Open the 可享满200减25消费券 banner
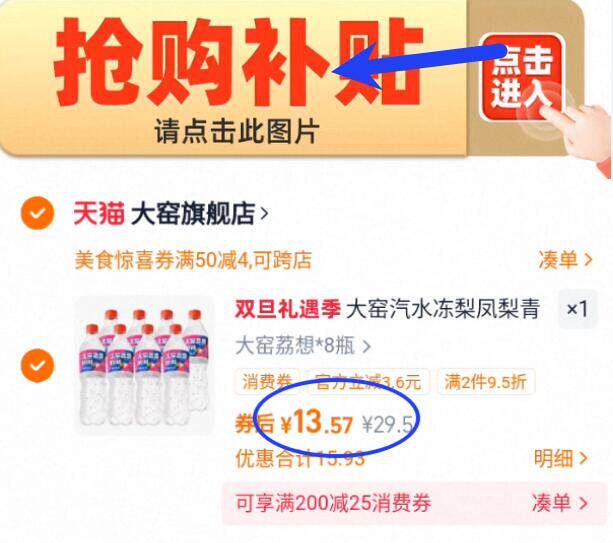The image size is (613, 543). 414,504
